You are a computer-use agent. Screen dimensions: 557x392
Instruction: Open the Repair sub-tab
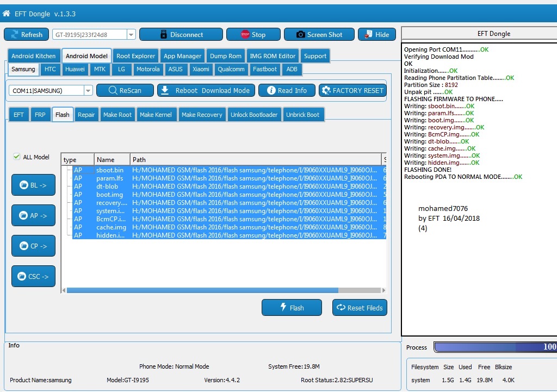point(86,114)
